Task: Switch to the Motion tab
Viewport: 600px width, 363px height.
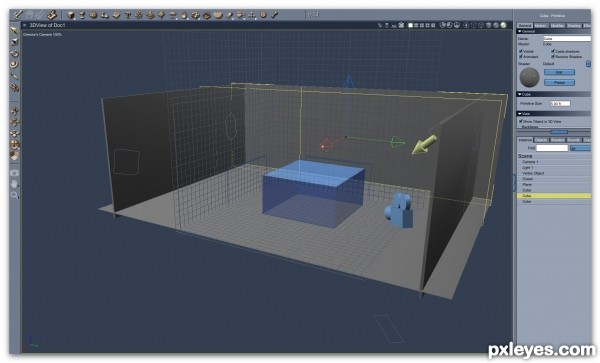Action: click(x=541, y=26)
